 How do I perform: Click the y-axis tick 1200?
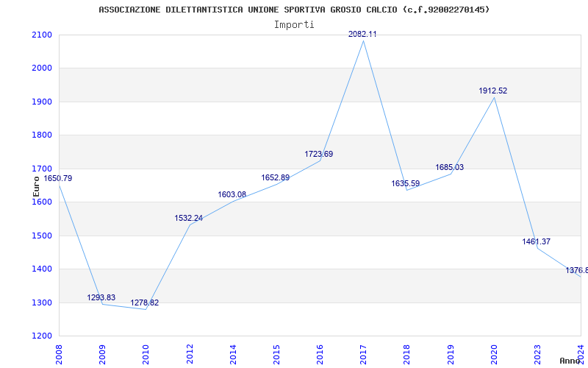42,336
